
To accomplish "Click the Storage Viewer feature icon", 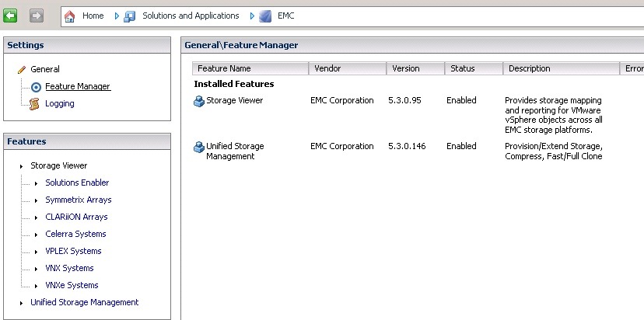I will point(199,101).
